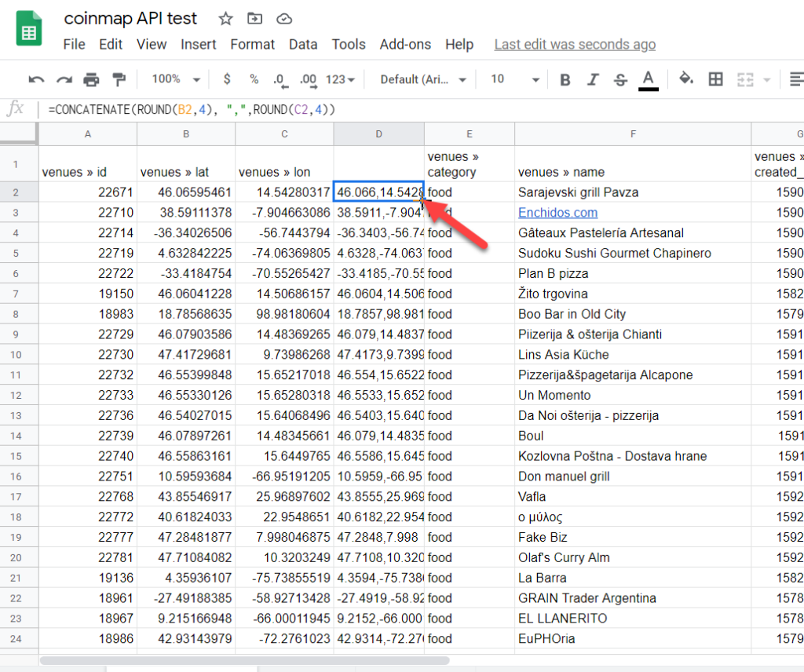Select cell 'Olaf's Curry Alm'
Image resolution: width=804 pixels, height=672 pixels.
(633, 557)
